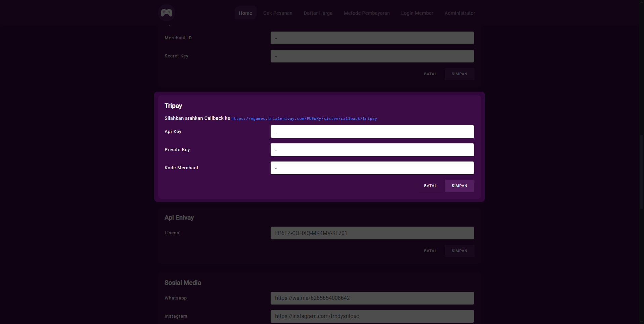Click SIMPAN in the Tripay section

tap(459, 186)
